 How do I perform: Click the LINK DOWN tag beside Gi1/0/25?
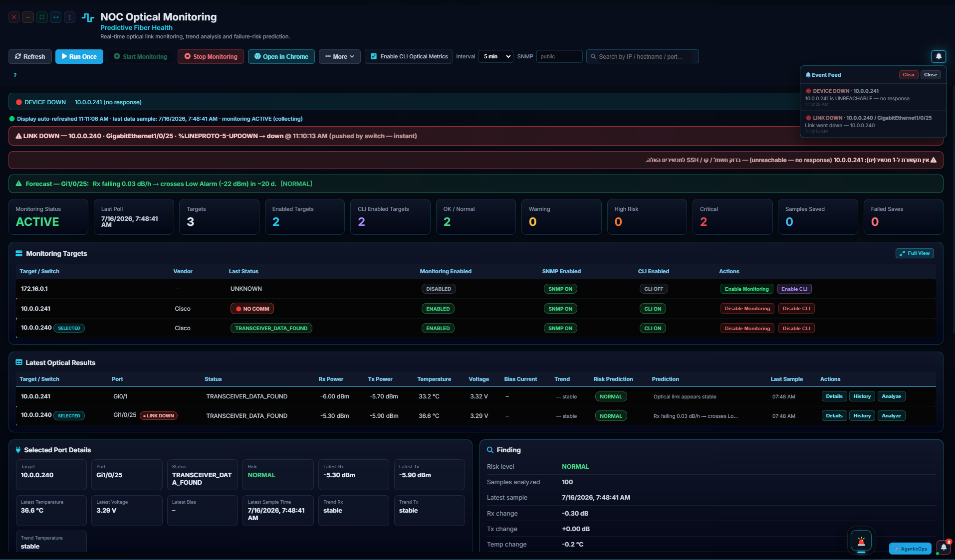[x=159, y=416]
